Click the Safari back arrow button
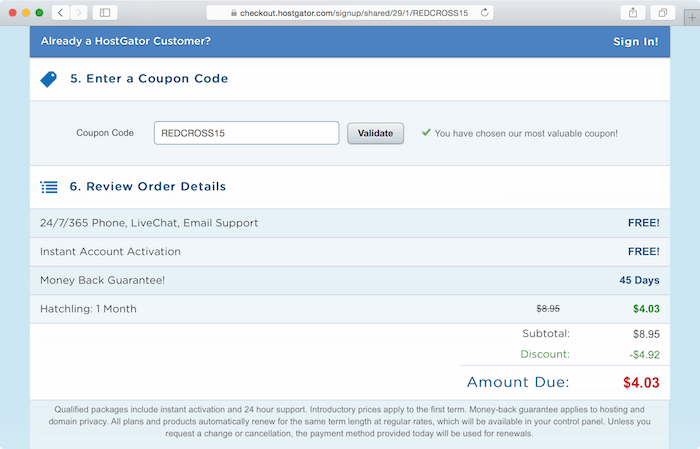Viewport: 700px width, 449px height. click(61, 12)
